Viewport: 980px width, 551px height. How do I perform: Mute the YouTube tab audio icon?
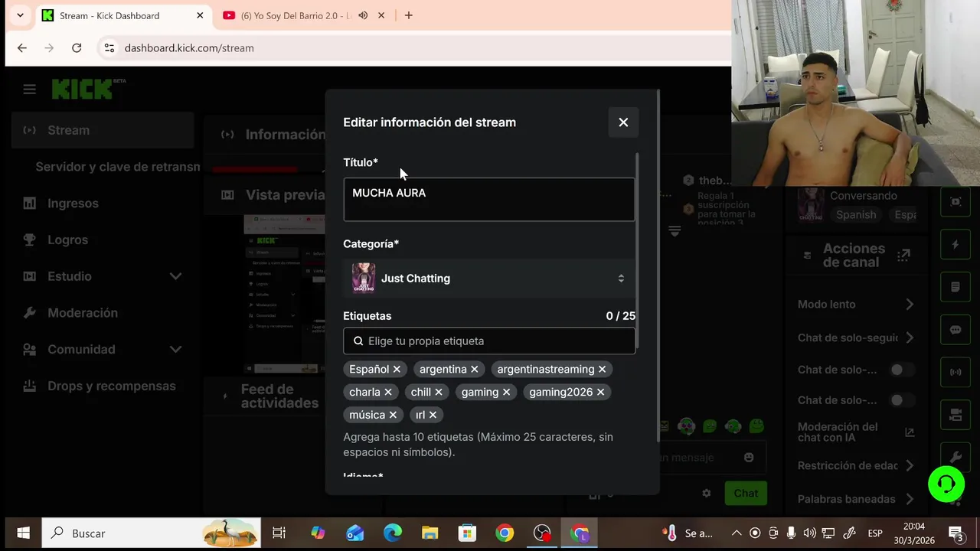363,15
